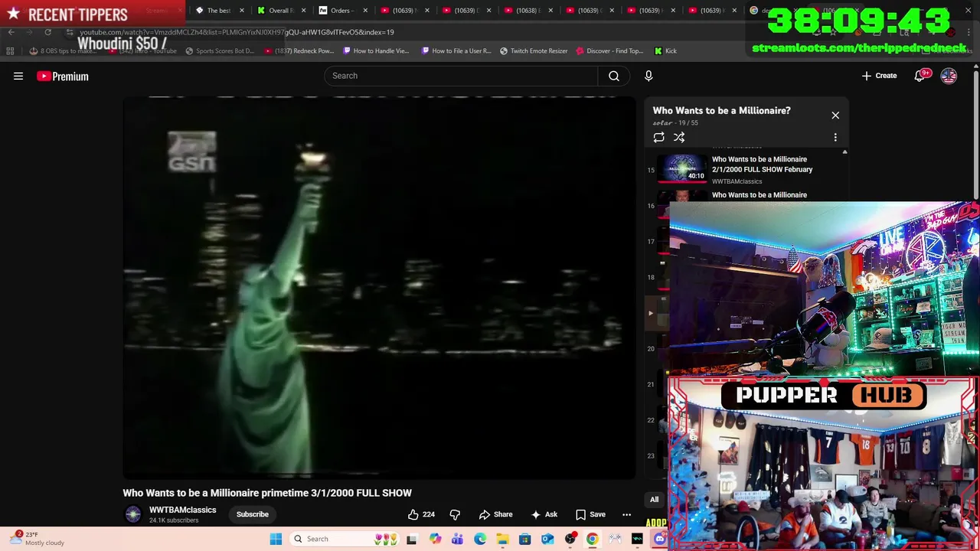The height and width of the screenshot is (551, 980).
Task: Switch to the Overall browser tab
Action: 281,11
